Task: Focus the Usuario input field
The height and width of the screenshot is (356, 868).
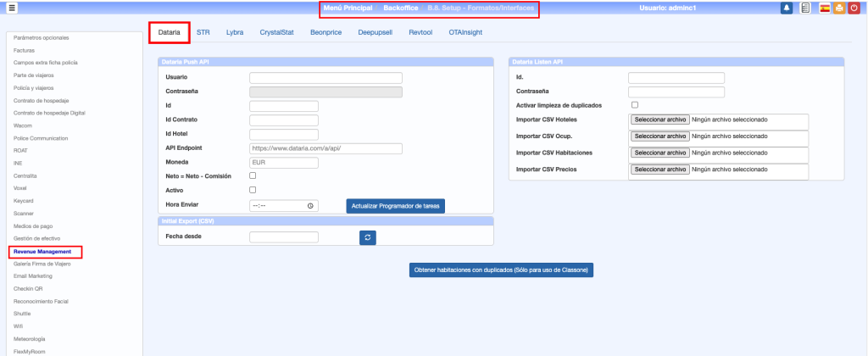Action: coord(325,77)
